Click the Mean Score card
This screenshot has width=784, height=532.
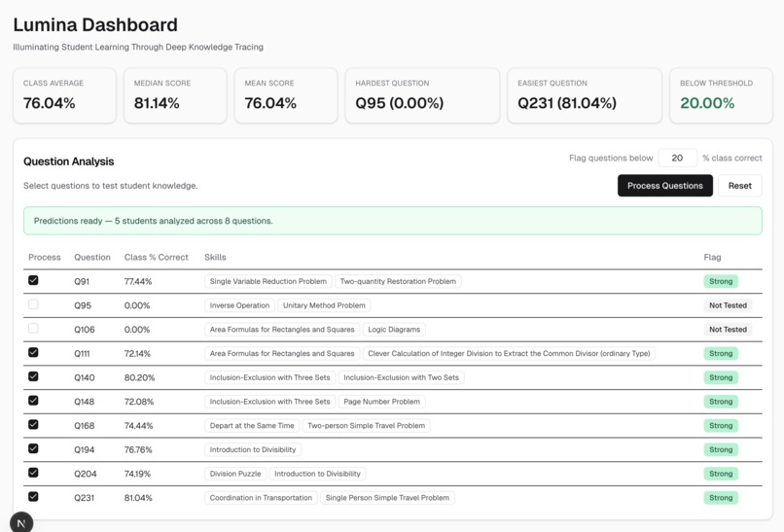286,95
